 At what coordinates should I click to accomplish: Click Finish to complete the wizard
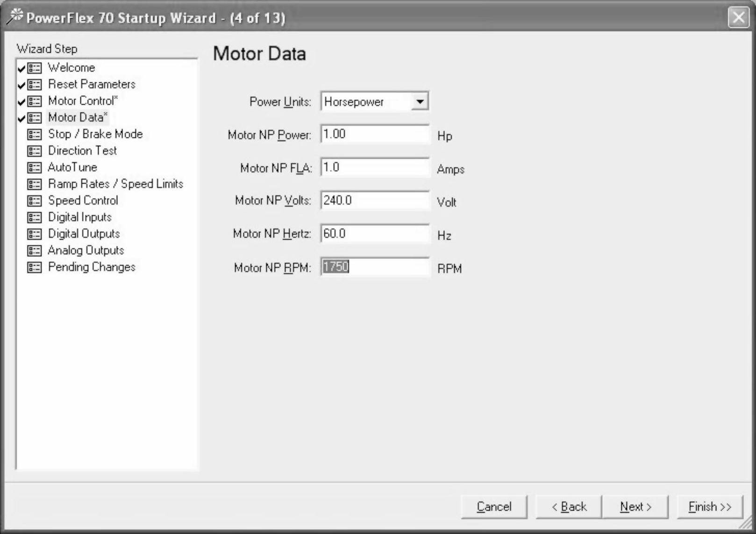[x=709, y=507]
